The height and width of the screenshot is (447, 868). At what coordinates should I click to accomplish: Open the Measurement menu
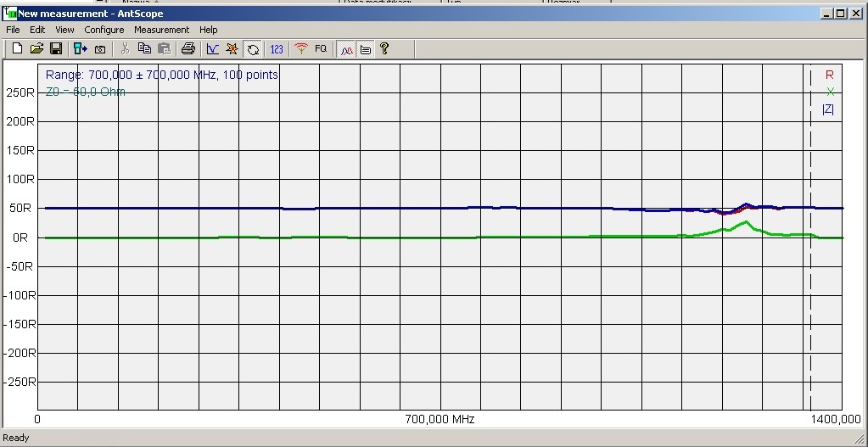(x=161, y=30)
